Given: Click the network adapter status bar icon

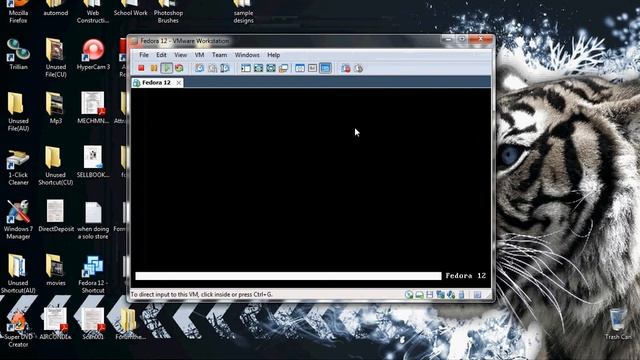Looking at the screenshot, I should coord(440,294).
